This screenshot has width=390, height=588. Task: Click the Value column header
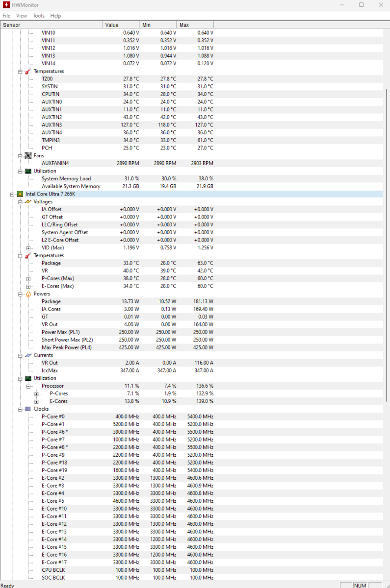click(121, 25)
